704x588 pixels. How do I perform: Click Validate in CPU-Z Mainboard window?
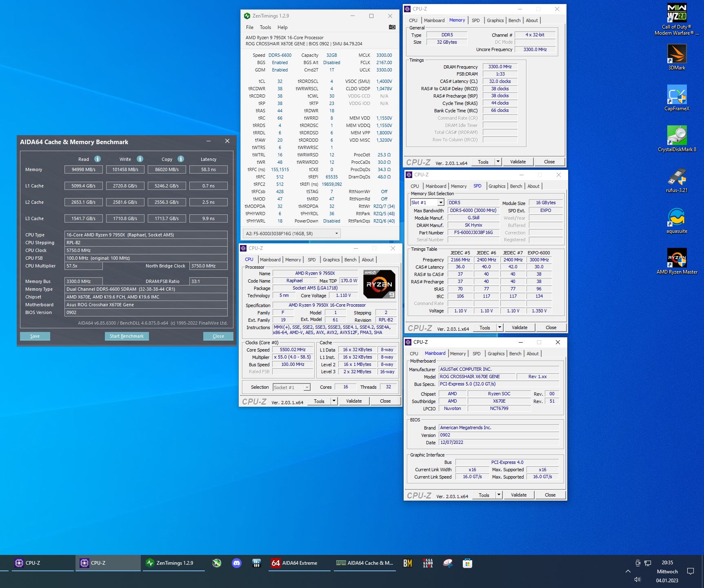[519, 495]
